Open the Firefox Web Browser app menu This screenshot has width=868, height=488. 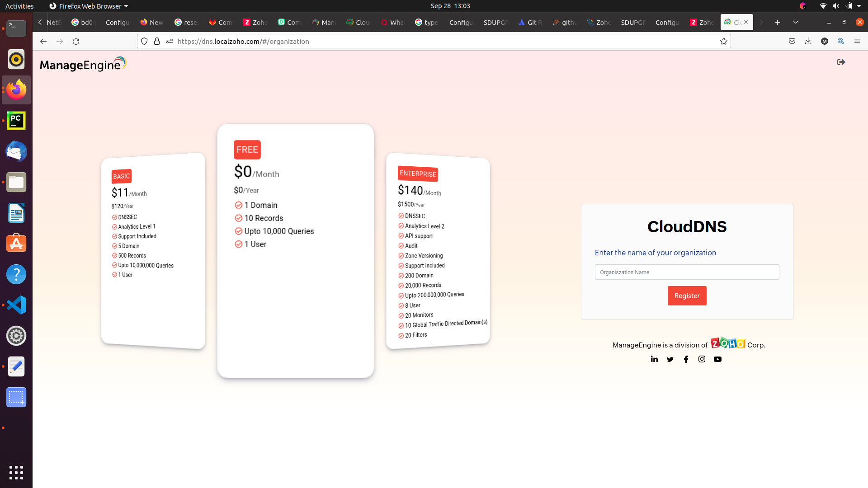89,6
